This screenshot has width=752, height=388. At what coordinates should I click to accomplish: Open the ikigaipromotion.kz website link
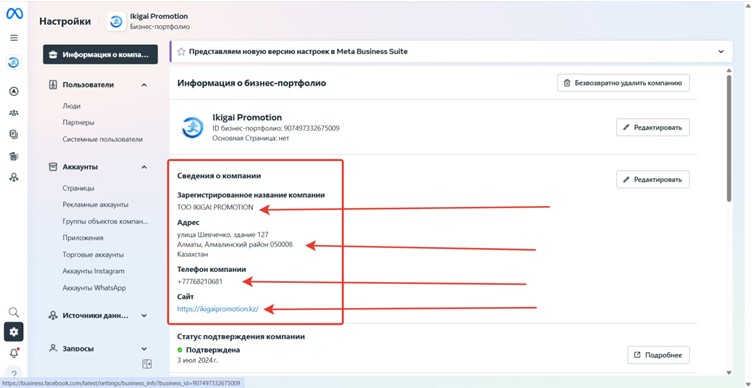pyautogui.click(x=218, y=309)
